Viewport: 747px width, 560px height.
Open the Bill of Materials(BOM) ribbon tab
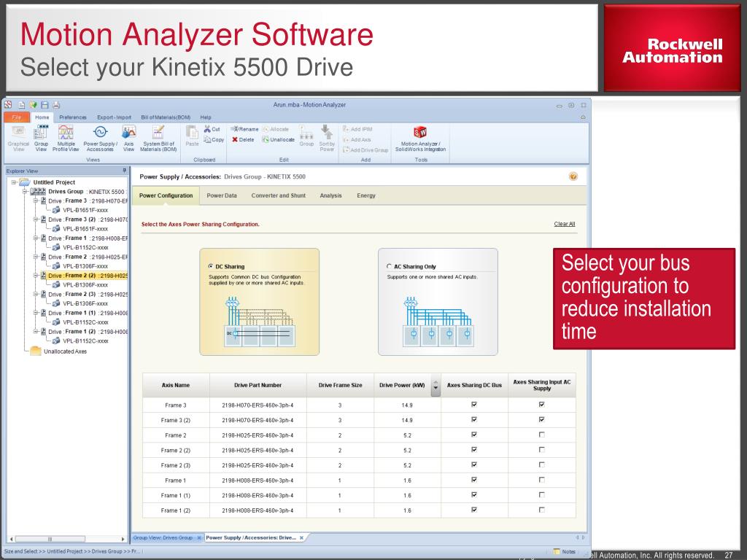click(166, 117)
